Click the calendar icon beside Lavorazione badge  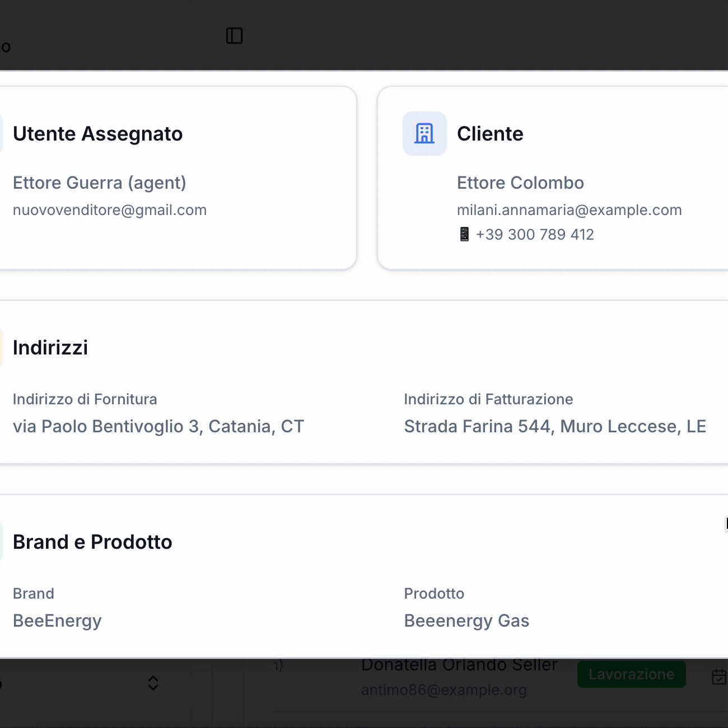click(718, 676)
